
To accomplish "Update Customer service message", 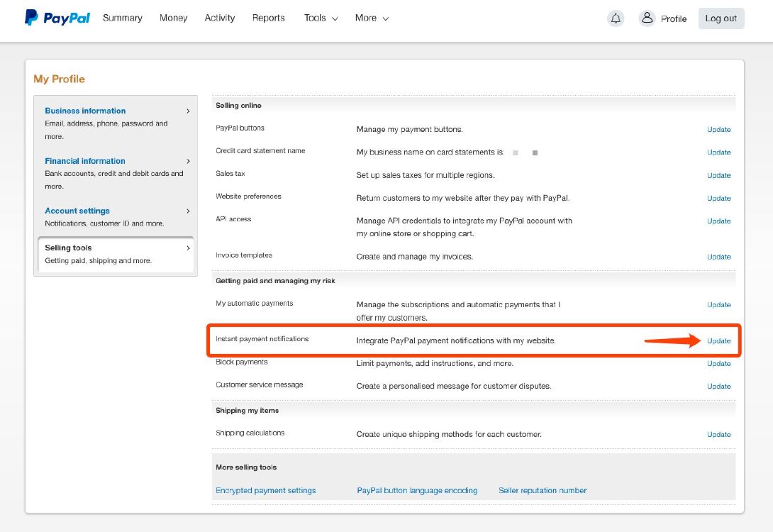I will (719, 386).
